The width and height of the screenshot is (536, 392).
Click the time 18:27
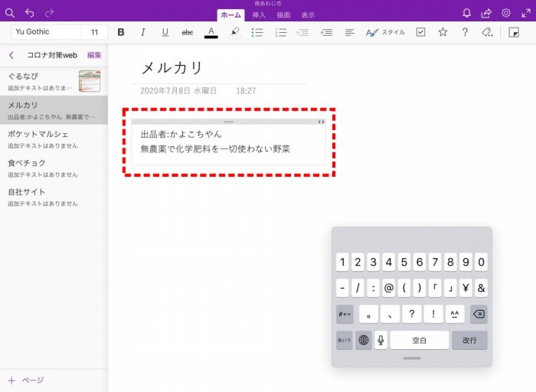click(x=246, y=90)
